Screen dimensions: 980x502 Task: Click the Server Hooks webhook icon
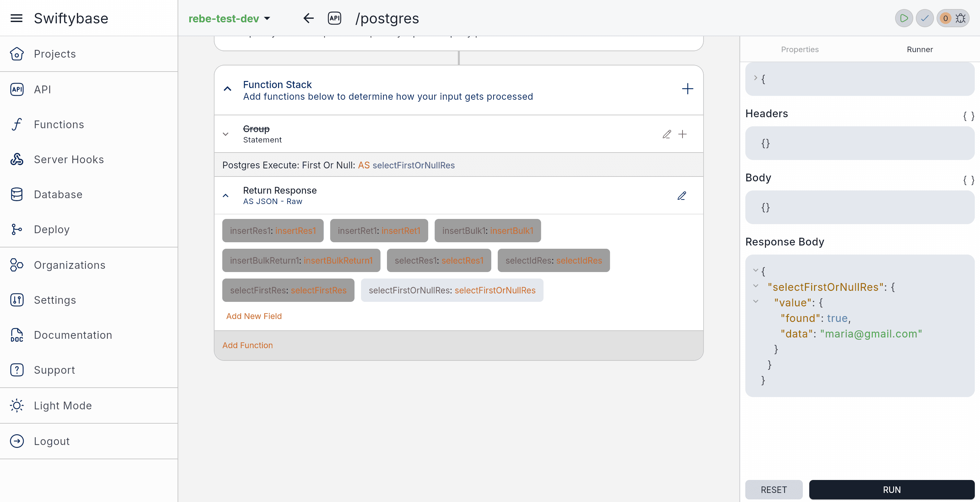(17, 159)
